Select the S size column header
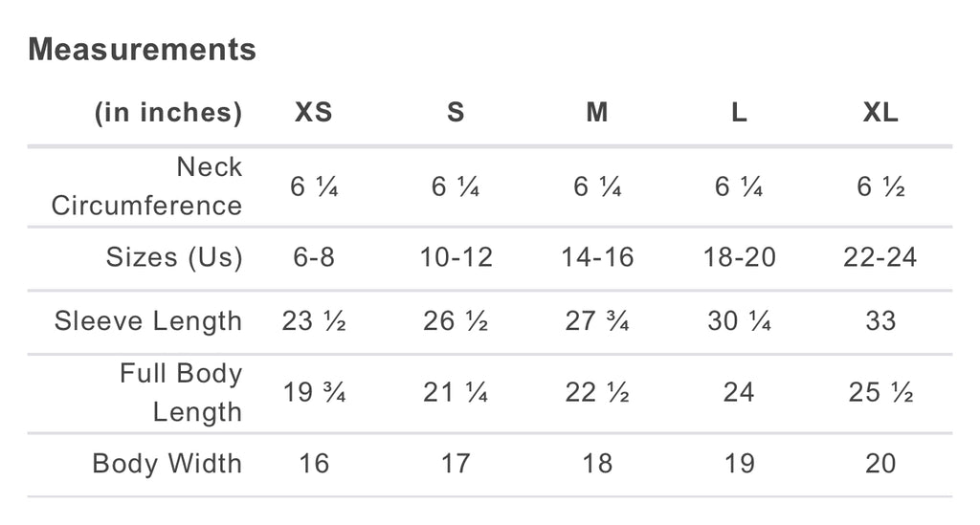 pos(456,113)
